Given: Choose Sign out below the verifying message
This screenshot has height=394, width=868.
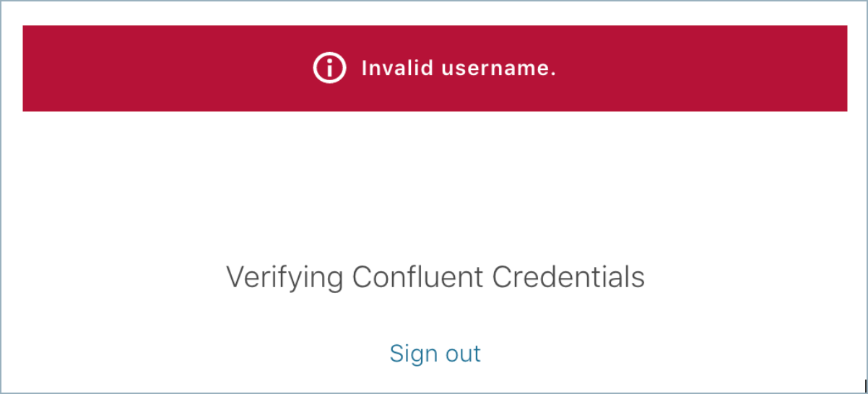Looking at the screenshot, I should (435, 354).
